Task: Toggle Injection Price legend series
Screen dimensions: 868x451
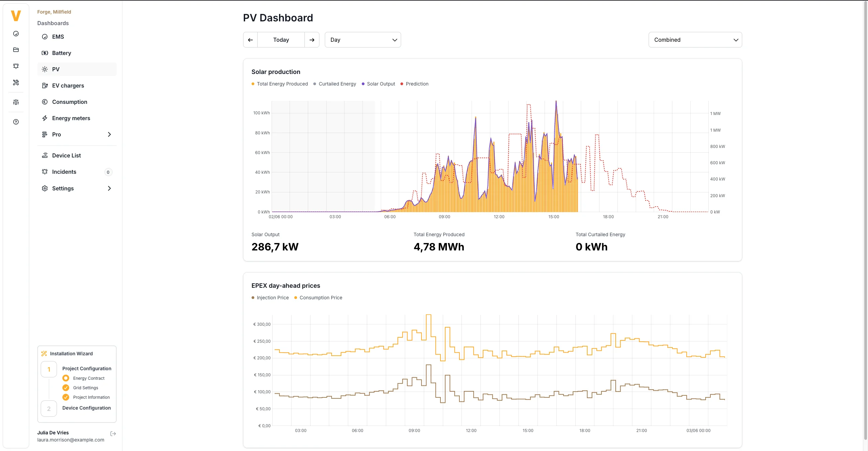Action: coord(270,298)
